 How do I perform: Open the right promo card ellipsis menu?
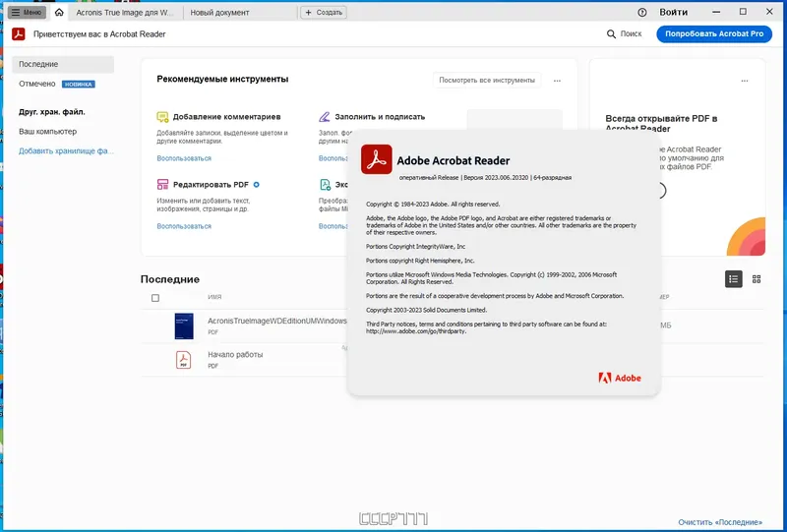(745, 81)
